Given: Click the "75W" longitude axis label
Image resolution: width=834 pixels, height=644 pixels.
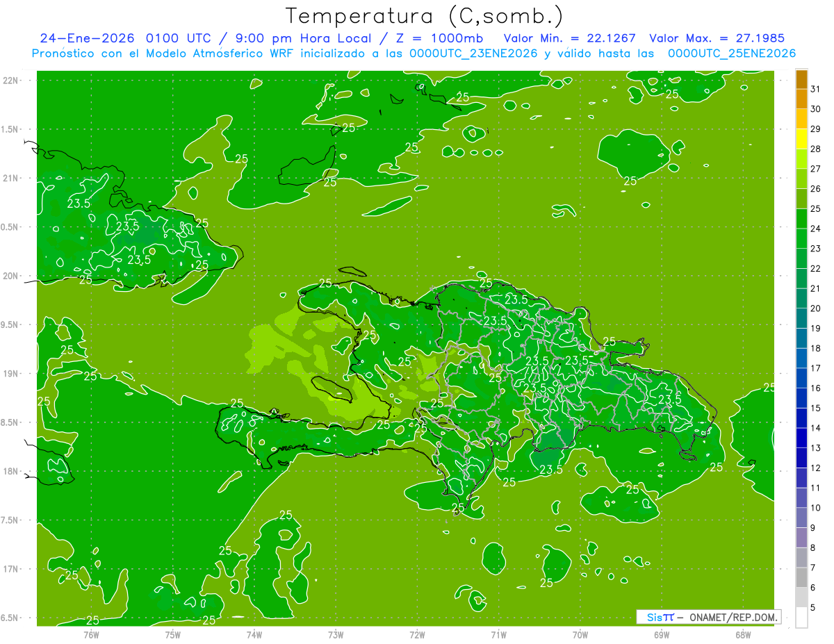Looking at the screenshot, I should pyautogui.click(x=173, y=634).
